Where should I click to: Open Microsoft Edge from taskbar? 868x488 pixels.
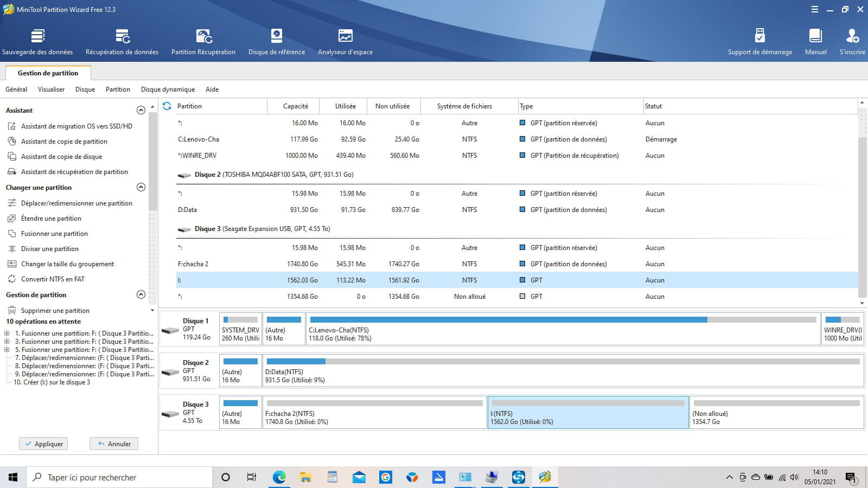coord(279,477)
